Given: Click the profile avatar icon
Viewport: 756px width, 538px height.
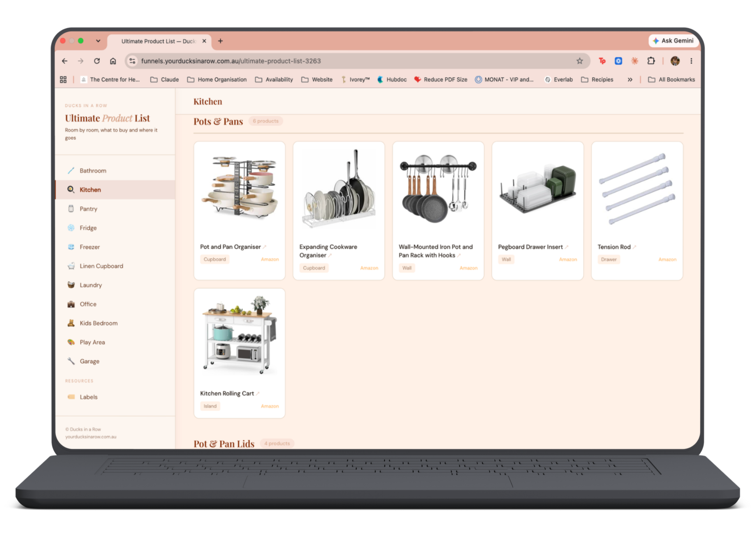Looking at the screenshot, I should tap(675, 61).
